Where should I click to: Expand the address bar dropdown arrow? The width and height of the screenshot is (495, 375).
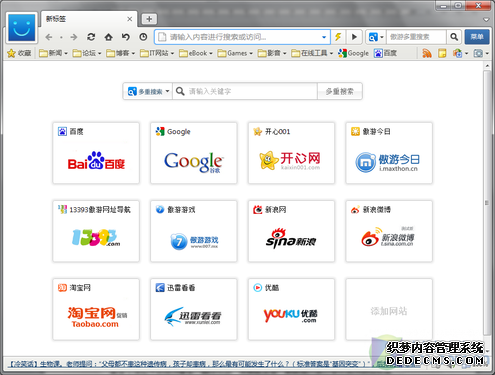324,37
